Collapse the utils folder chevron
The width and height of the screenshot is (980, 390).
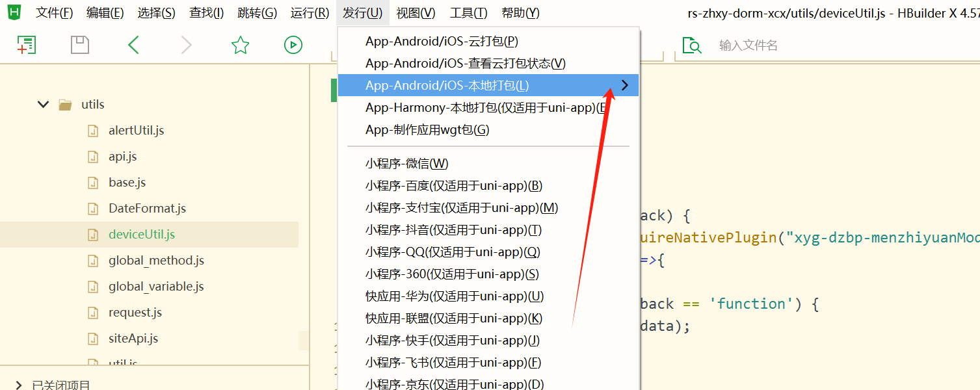pyautogui.click(x=44, y=105)
